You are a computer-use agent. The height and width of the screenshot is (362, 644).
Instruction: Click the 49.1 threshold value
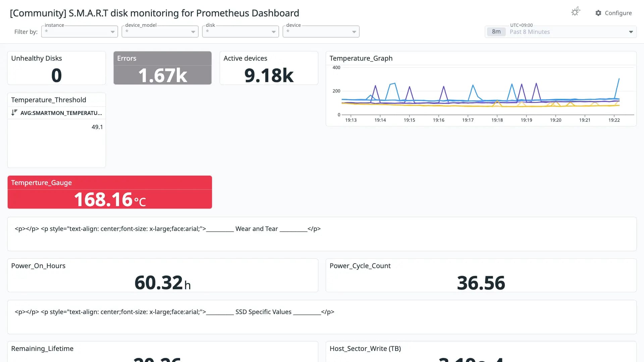click(97, 127)
